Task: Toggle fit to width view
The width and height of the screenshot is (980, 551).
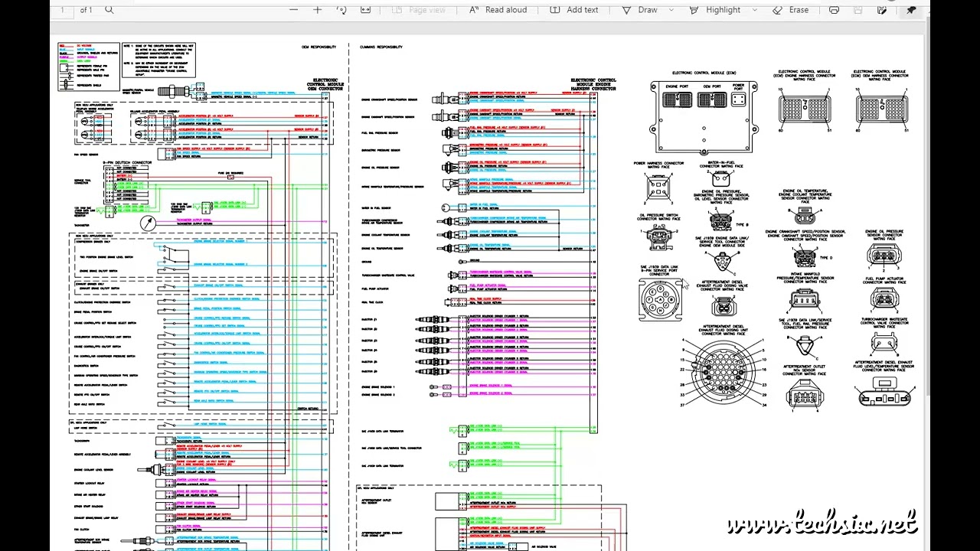Action: 365,9
